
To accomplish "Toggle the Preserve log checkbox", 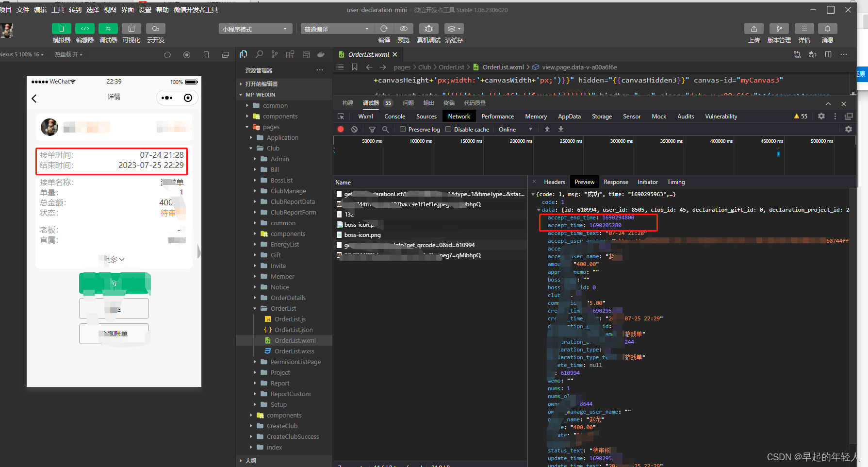I will click(x=403, y=129).
